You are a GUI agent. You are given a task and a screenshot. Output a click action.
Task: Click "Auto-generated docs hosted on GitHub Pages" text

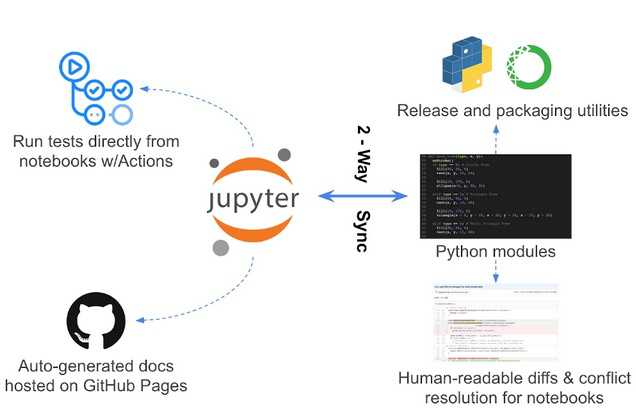click(96, 375)
